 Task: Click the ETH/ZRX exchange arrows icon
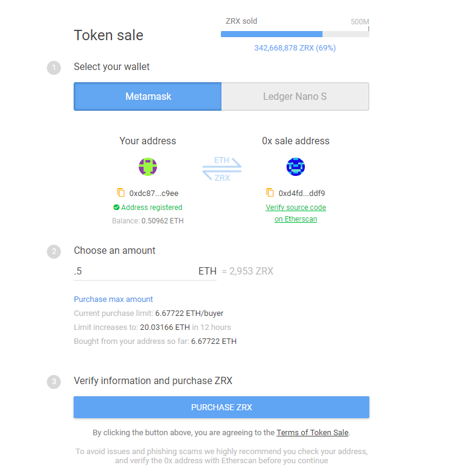pyautogui.click(x=222, y=169)
